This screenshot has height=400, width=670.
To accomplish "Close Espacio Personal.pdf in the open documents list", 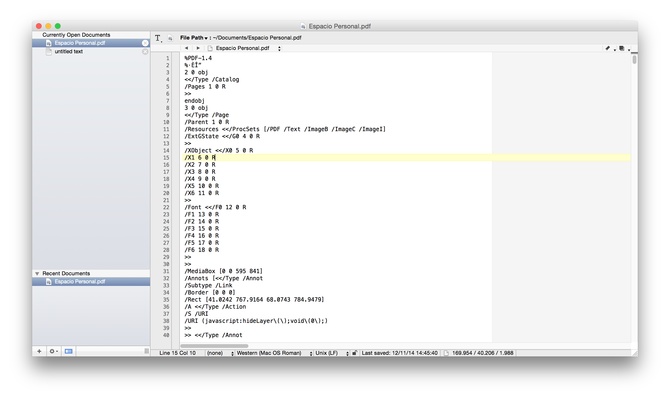I will pos(145,43).
